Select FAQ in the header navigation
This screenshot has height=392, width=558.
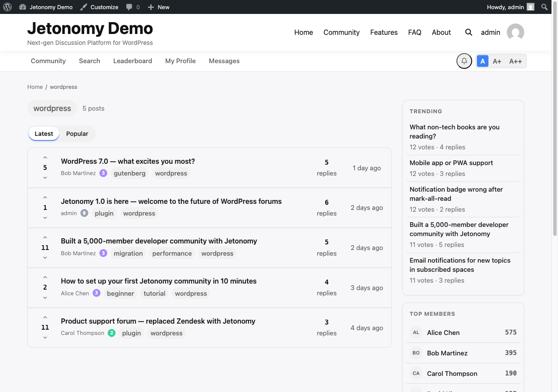[415, 32]
